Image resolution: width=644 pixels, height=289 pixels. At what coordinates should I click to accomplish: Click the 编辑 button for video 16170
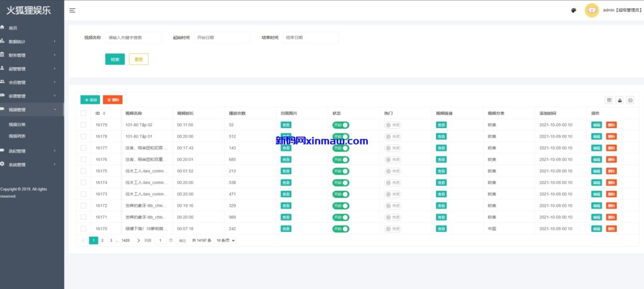click(x=596, y=229)
